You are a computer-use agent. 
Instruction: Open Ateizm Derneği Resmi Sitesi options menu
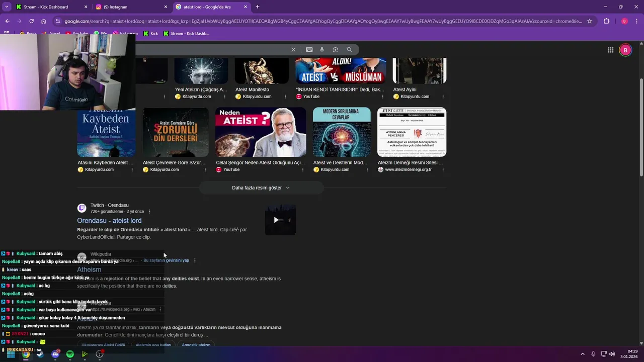[443, 170]
